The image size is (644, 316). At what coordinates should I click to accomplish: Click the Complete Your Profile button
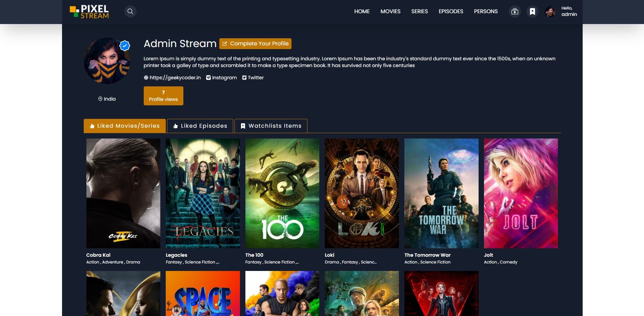tap(255, 44)
